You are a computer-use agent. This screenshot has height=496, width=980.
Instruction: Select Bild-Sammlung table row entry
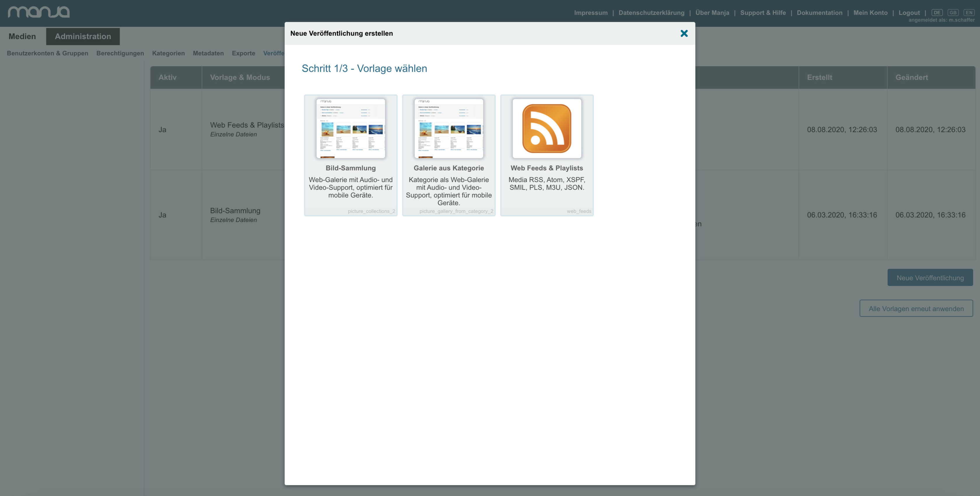pos(235,210)
